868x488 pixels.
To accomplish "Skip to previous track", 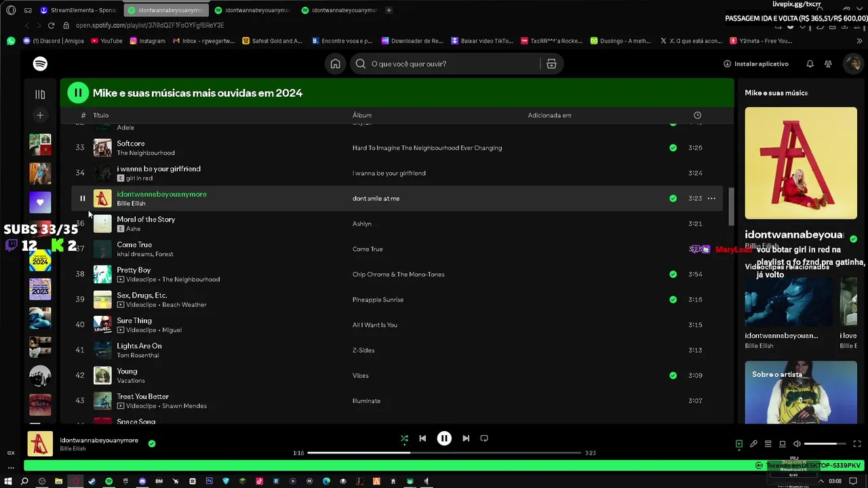I will coord(422,439).
